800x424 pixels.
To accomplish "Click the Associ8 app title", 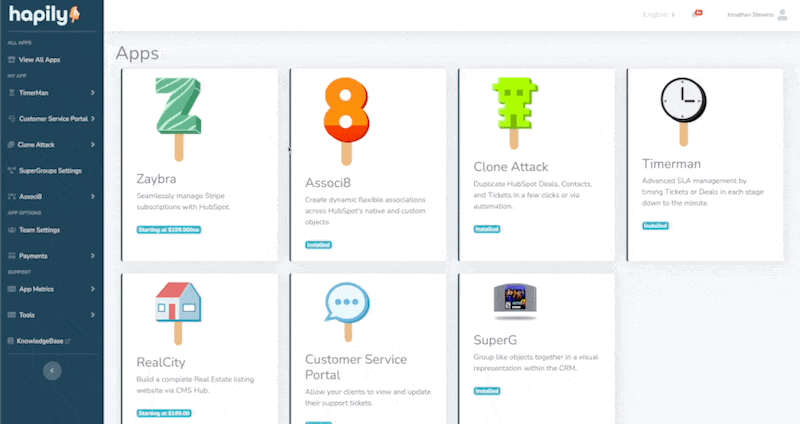I will (x=328, y=183).
